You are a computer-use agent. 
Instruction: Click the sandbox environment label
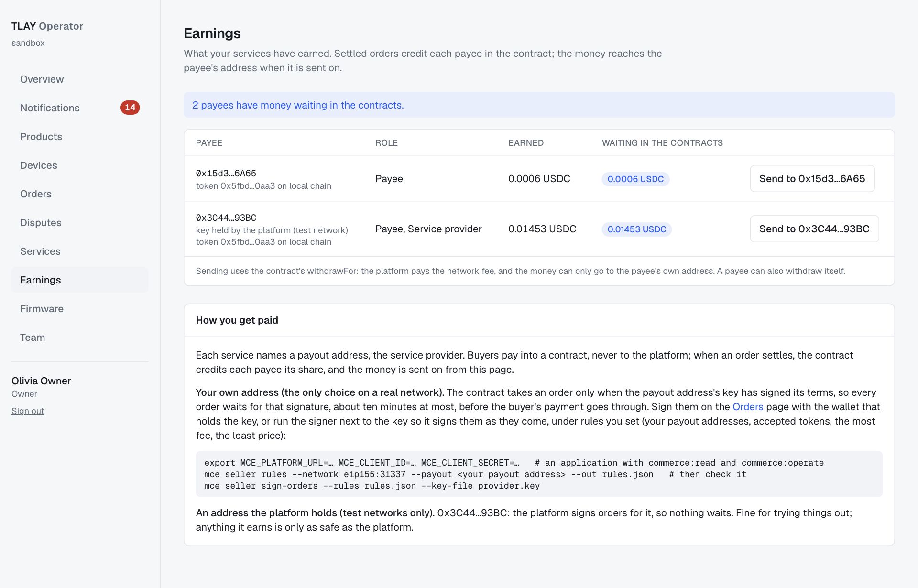point(28,43)
